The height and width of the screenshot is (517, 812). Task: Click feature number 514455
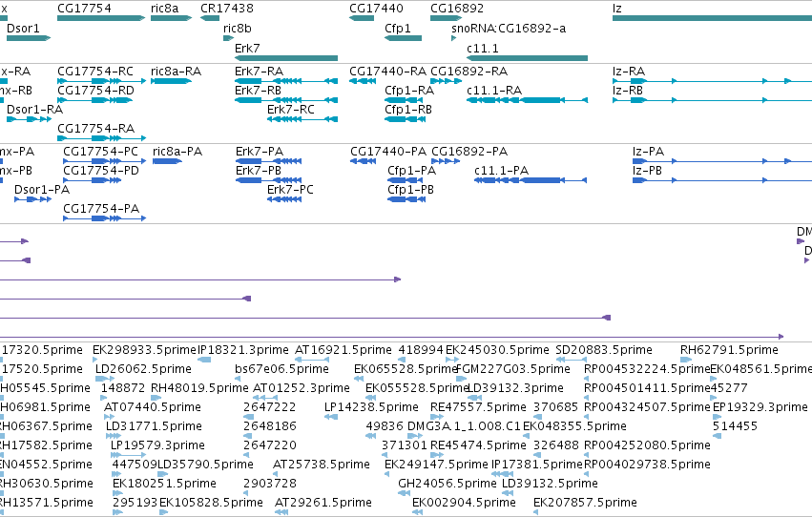click(718, 436)
